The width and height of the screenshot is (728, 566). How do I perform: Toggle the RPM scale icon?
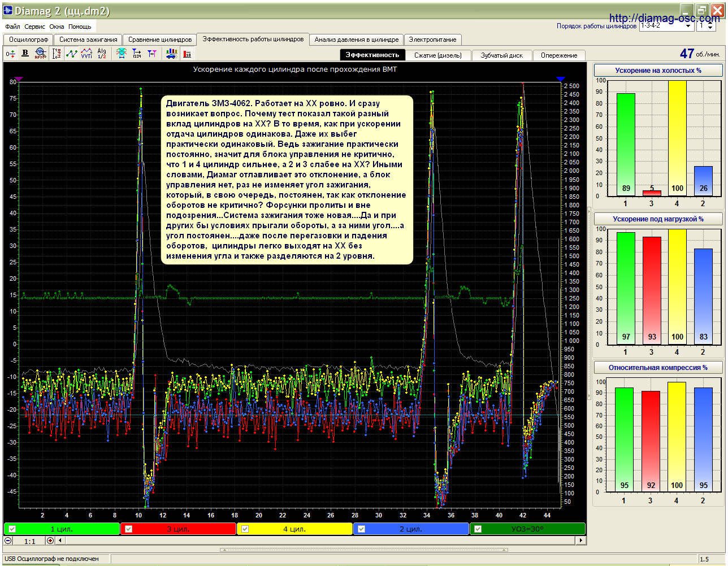[x=57, y=54]
